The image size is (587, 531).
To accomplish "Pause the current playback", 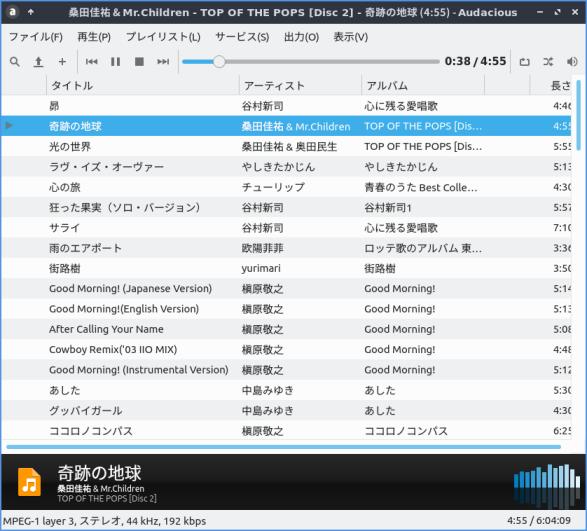I will tap(115, 61).
